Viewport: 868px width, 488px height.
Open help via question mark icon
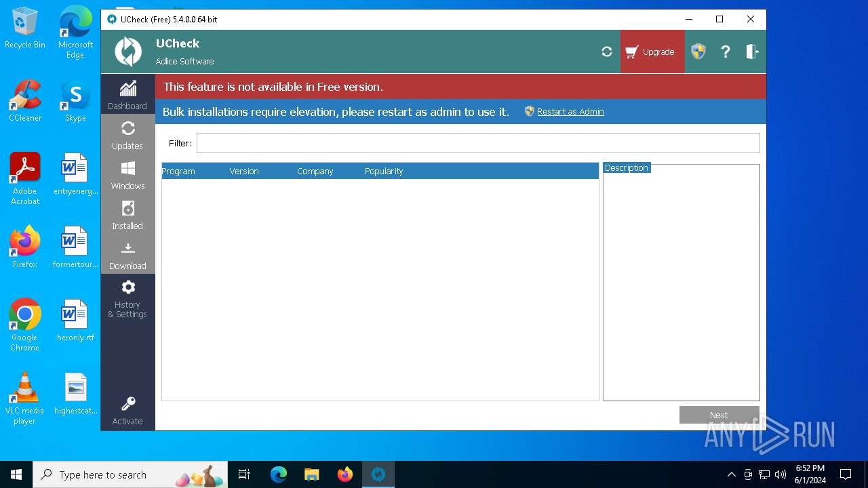coord(726,52)
